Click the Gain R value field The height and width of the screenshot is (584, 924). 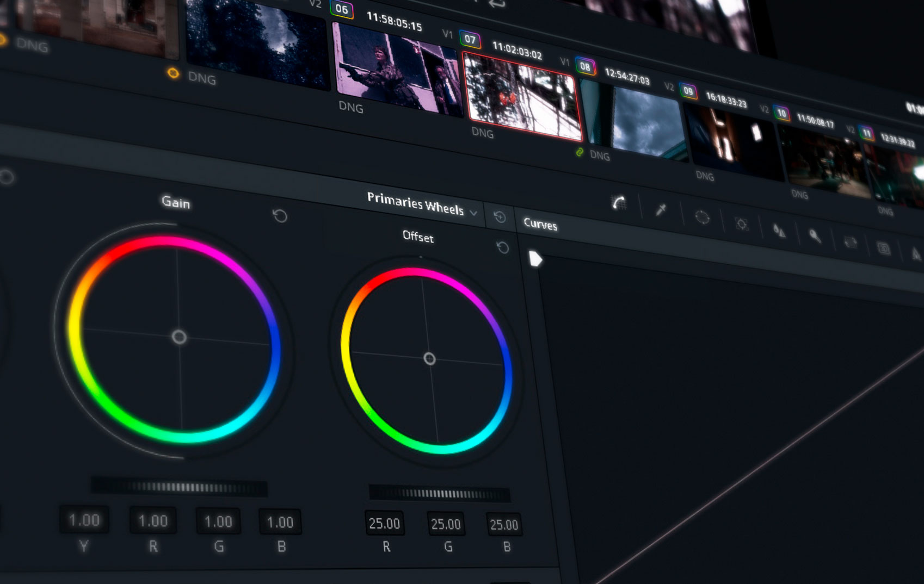153,521
